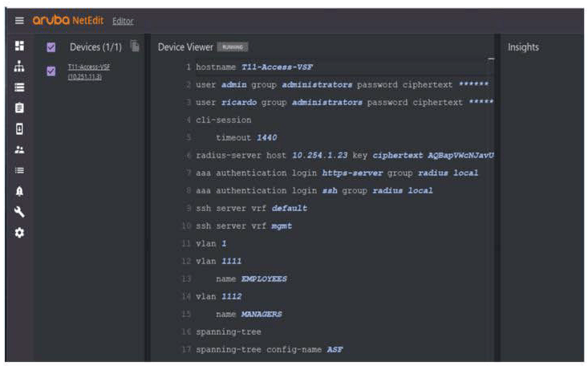Click the copy icon beside Devices (1/1)

click(135, 47)
